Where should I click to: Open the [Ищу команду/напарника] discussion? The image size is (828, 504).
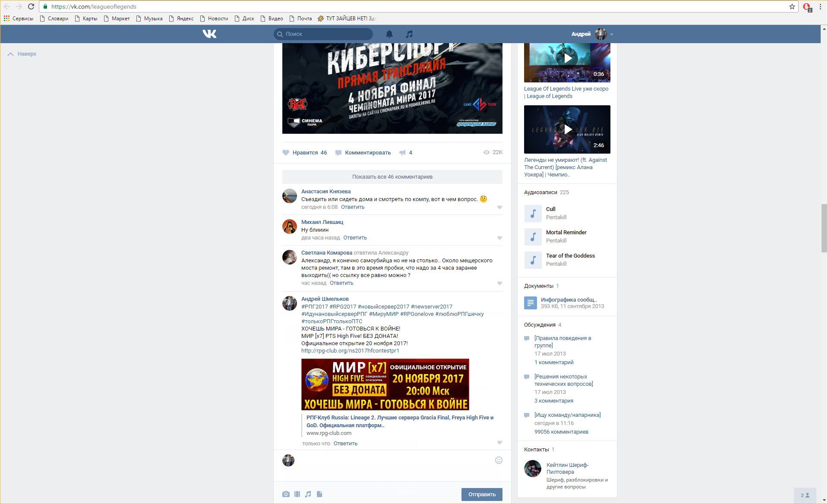567,415
